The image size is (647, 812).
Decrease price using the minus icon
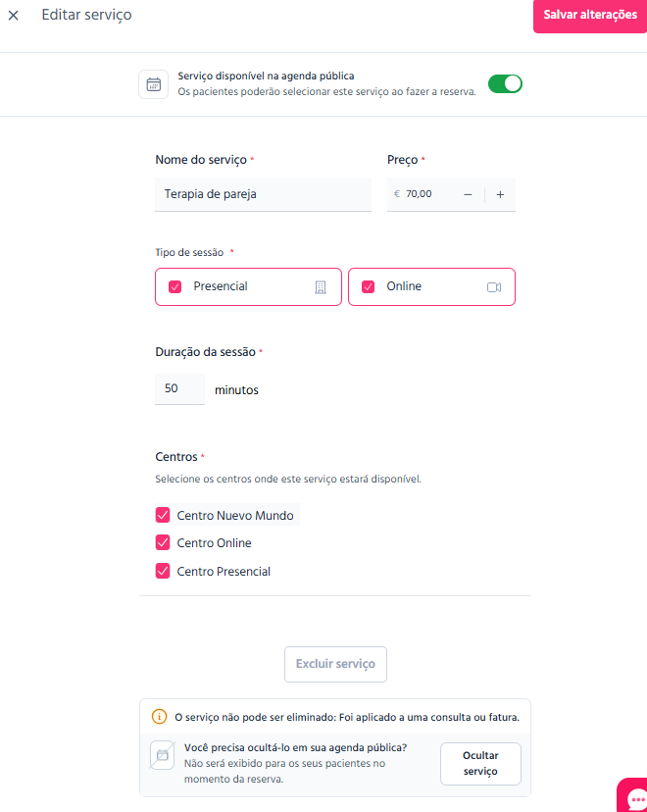(x=468, y=195)
